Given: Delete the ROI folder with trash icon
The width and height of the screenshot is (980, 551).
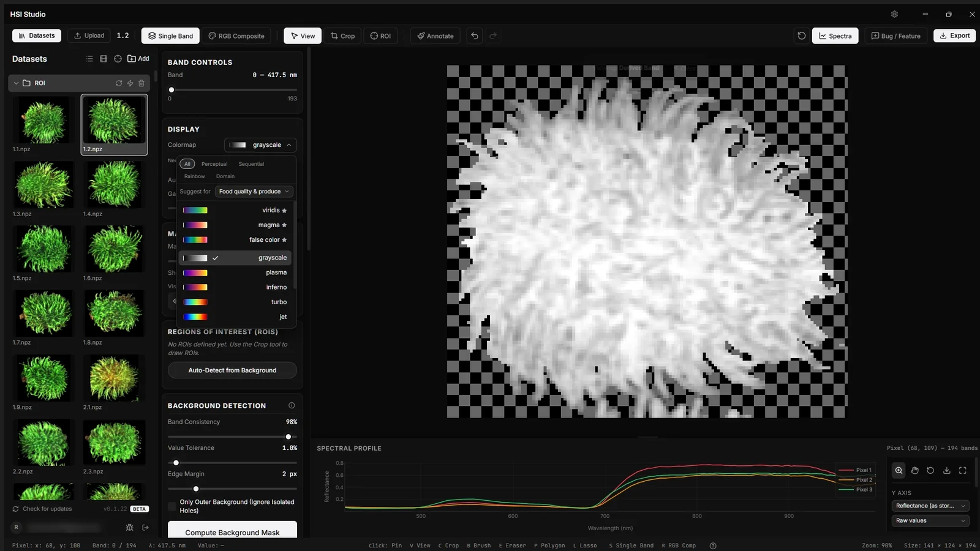Looking at the screenshot, I should pyautogui.click(x=141, y=83).
